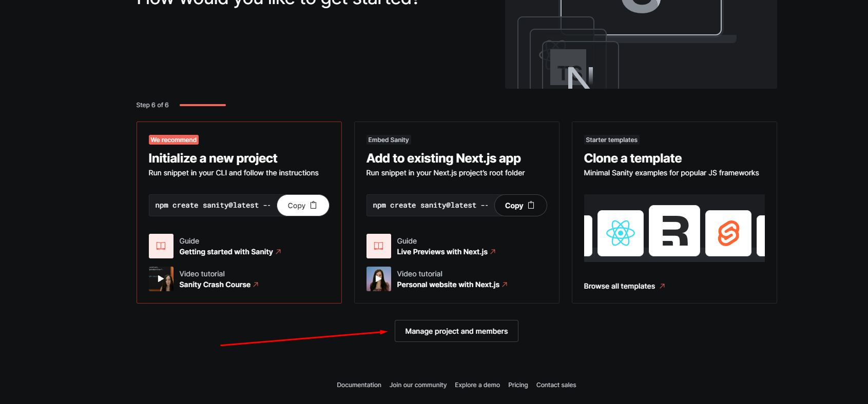Click the book icon beside Getting started guide

(161, 246)
